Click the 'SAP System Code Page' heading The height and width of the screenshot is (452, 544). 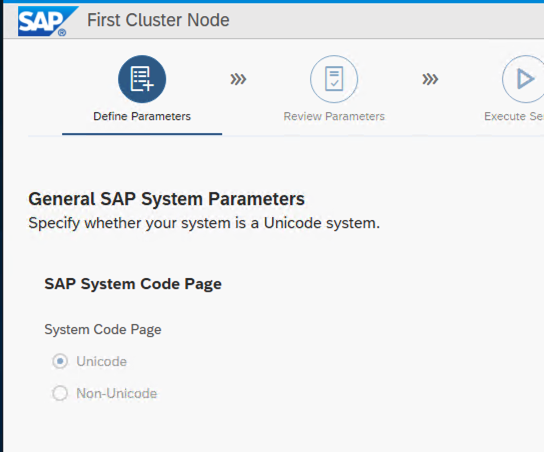(x=133, y=284)
